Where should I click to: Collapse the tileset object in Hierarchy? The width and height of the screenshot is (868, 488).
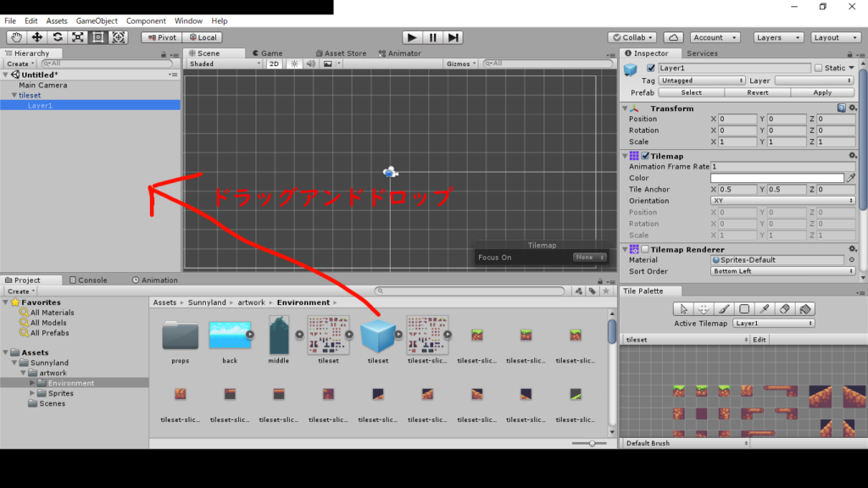pyautogui.click(x=14, y=96)
